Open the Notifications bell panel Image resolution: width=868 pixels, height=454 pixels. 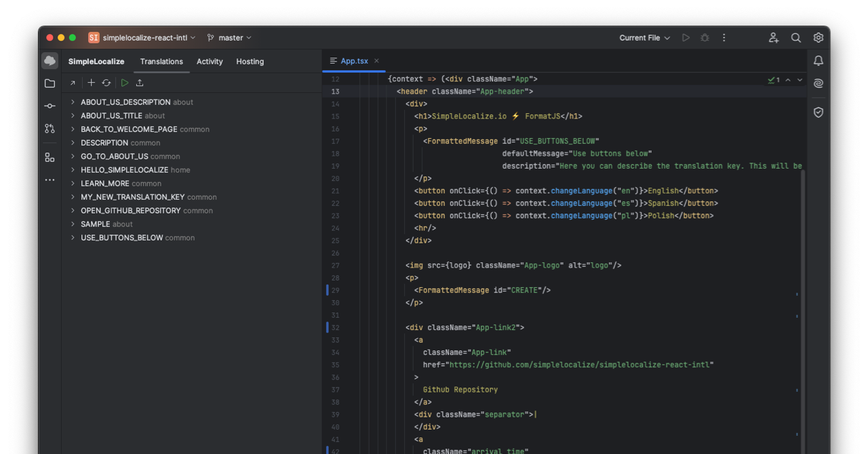818,61
